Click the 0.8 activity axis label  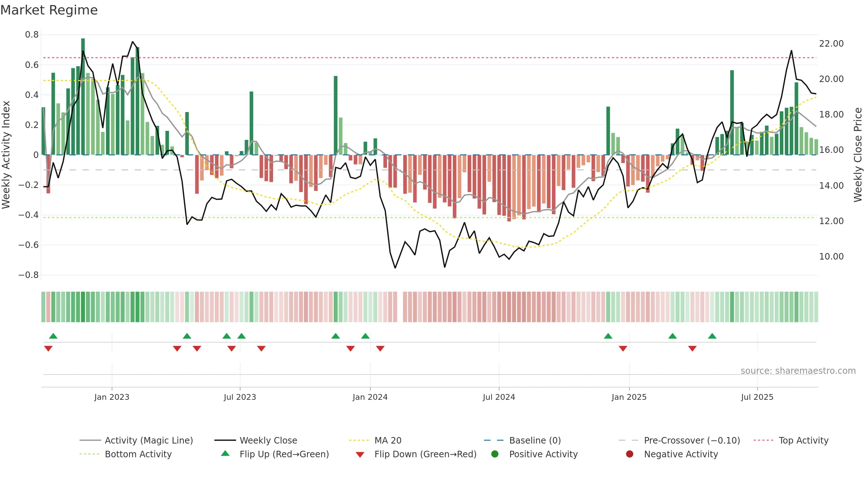tap(32, 35)
